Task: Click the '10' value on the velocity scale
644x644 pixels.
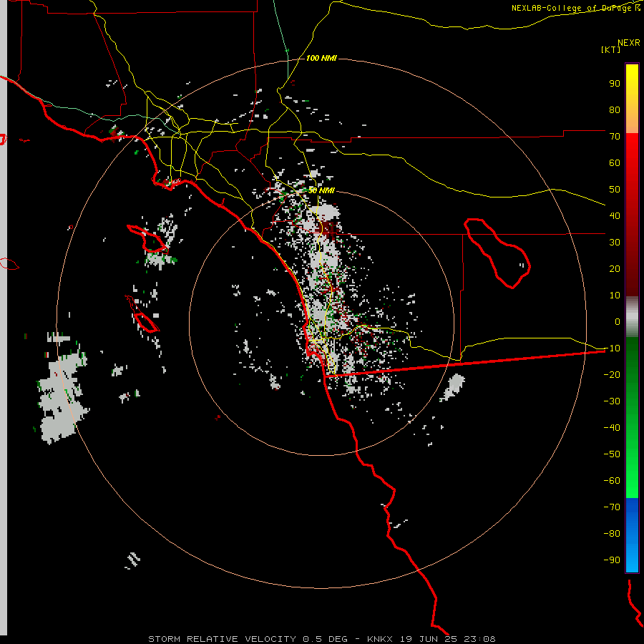Action: pos(615,296)
